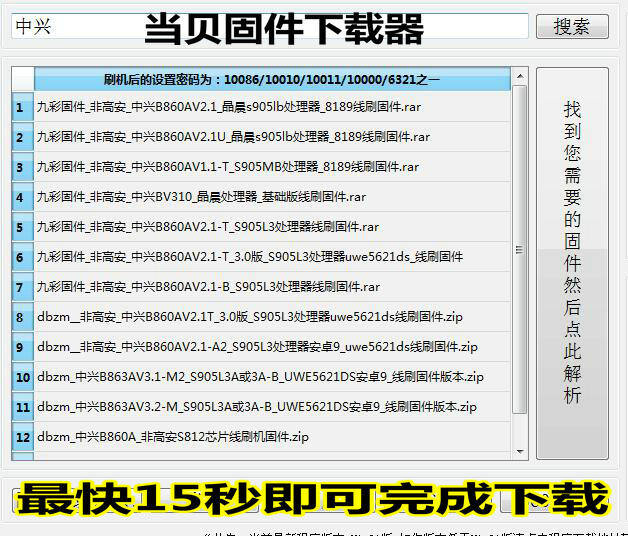Select dbzm 中兴B863AV3.2-M firmware row
This screenshot has height=536, width=628.
click(272, 407)
